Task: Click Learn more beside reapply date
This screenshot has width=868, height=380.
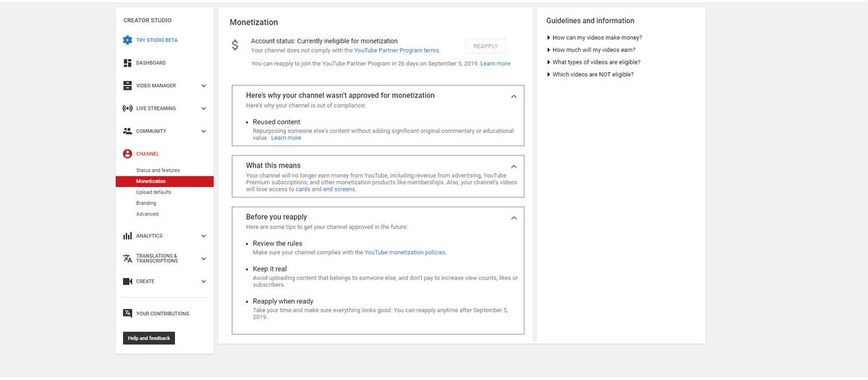Action: [495, 64]
